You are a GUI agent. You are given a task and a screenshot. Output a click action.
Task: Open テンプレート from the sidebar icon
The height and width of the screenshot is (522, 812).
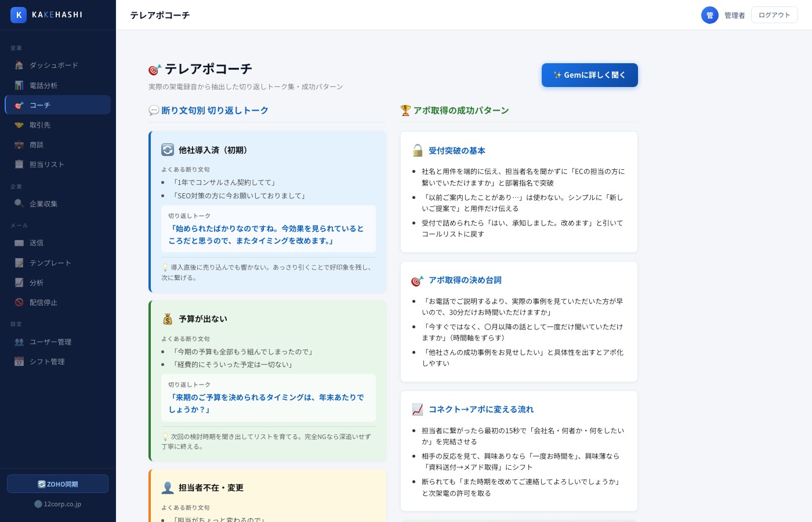19,263
